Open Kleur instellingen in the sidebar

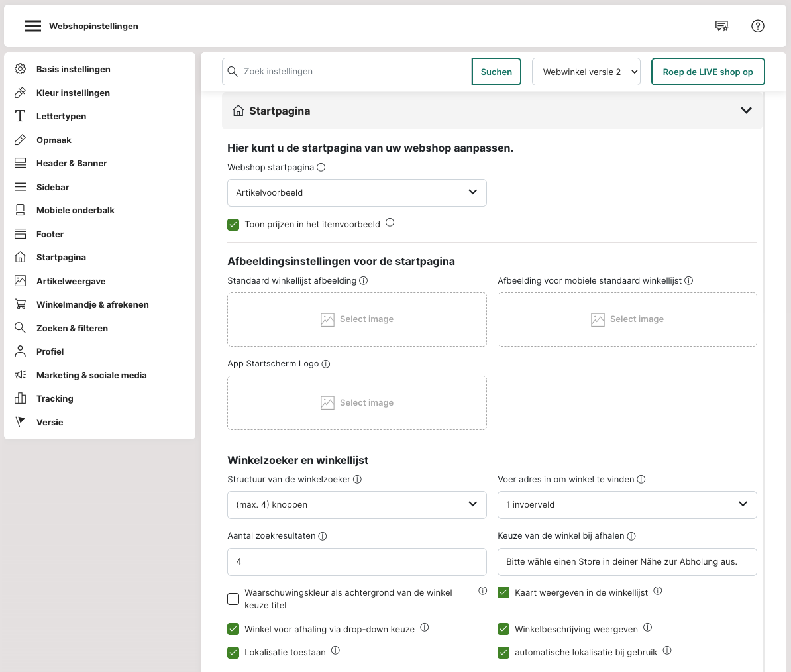coord(73,93)
